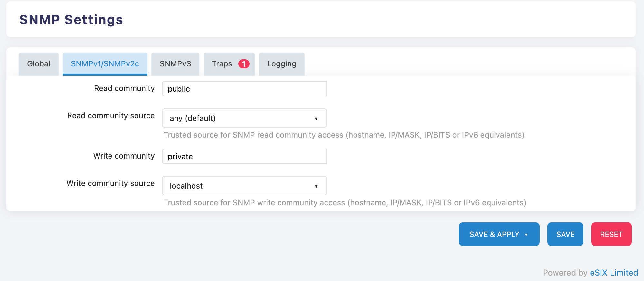Switch to the Global tab
The width and height of the screenshot is (644, 281).
(x=39, y=64)
